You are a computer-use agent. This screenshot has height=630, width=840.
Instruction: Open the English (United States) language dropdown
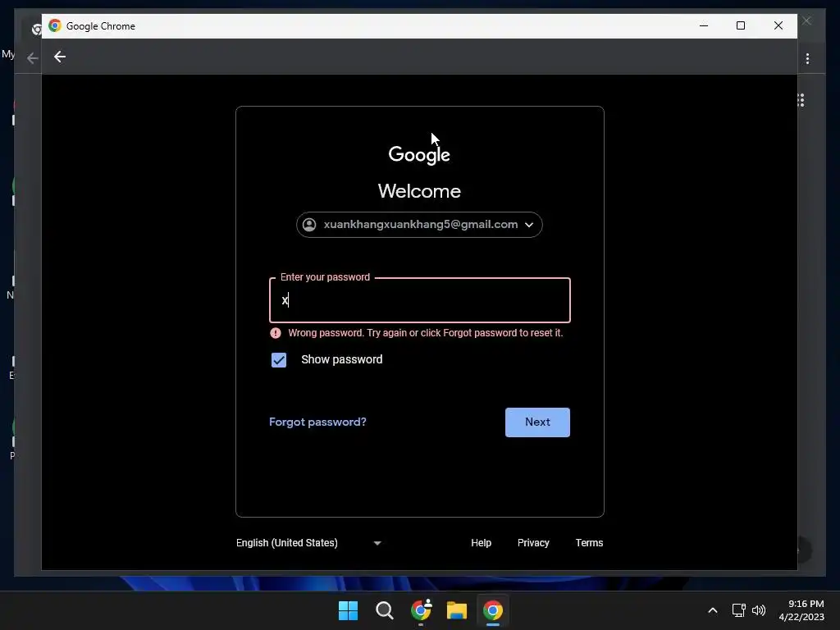pos(308,543)
